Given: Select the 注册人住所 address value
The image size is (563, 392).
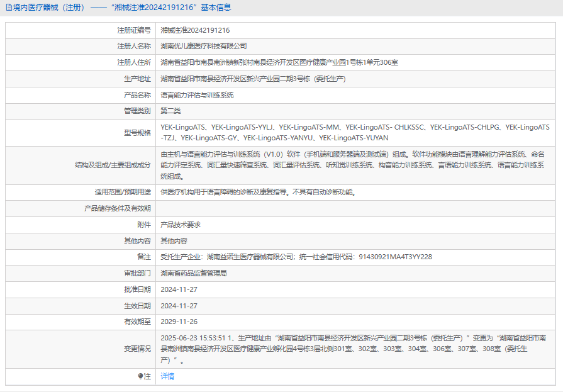Looking at the screenshot, I should [x=279, y=62].
